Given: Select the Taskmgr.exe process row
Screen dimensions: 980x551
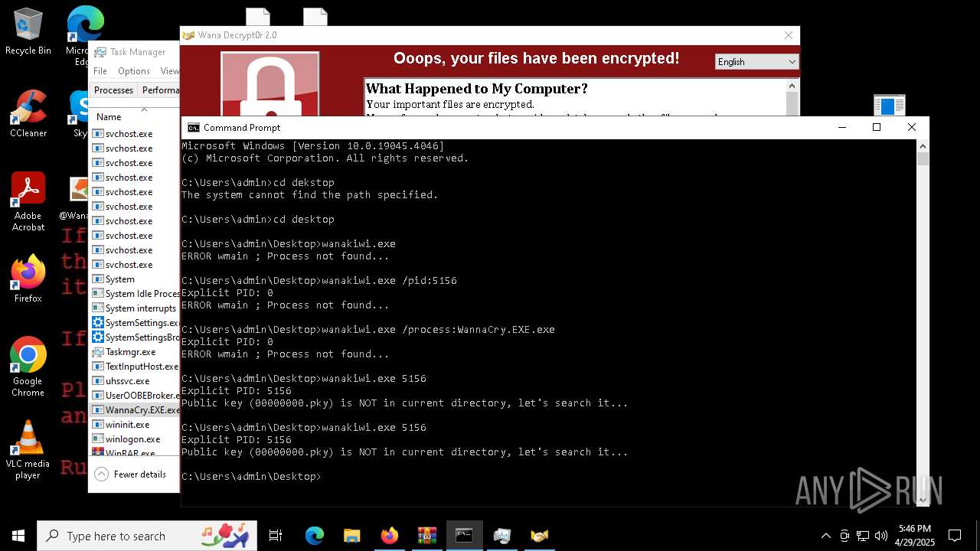Looking at the screenshot, I should tap(136, 352).
